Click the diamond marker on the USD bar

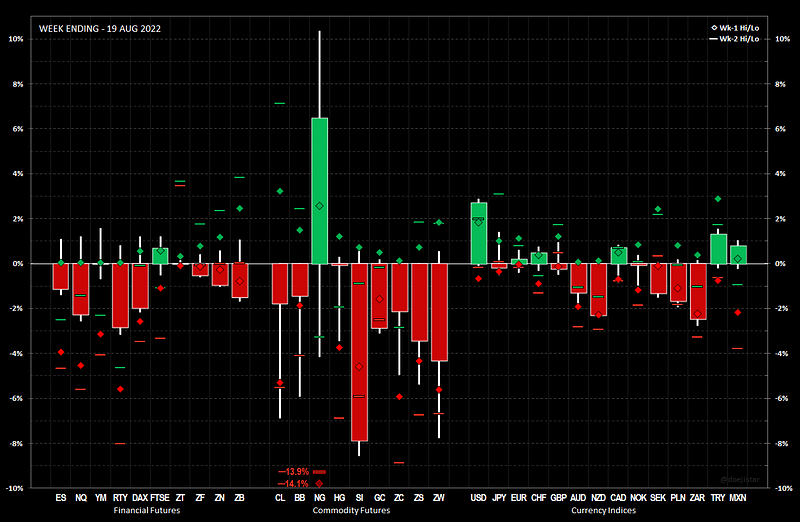click(478, 222)
